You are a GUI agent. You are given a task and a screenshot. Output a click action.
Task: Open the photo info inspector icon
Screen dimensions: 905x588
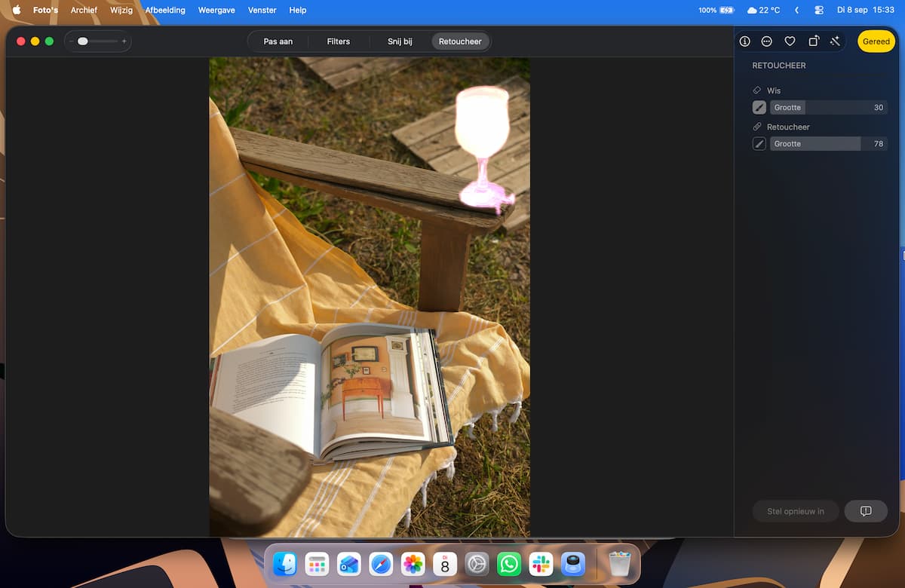click(744, 41)
